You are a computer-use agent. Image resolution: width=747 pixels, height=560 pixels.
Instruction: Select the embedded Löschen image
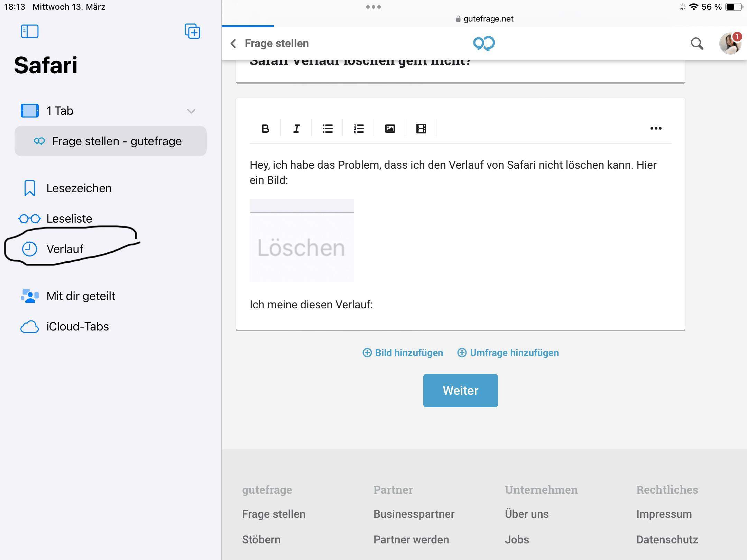click(x=302, y=241)
